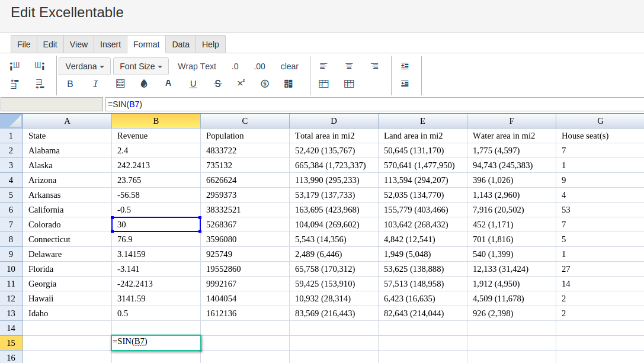This screenshot has width=644, height=363.
Task: Open the Verdana font family dropdown
Action: (85, 66)
